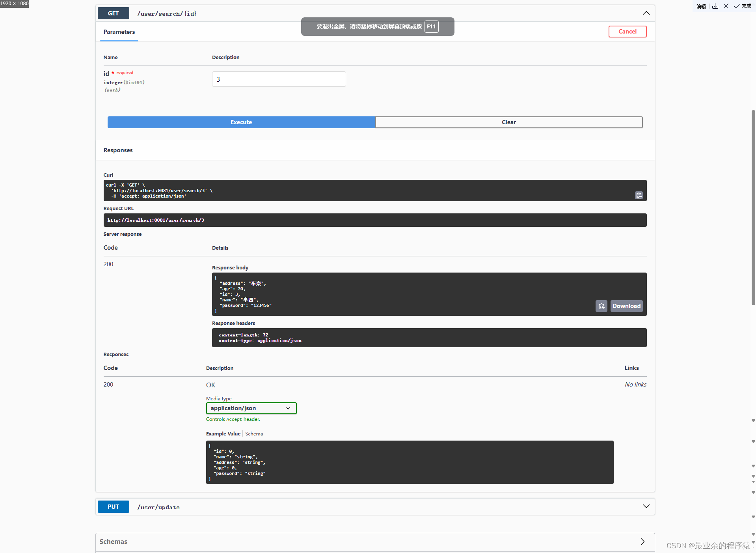
Task: Click the checkmark 完成 button at top right
Action: point(742,6)
